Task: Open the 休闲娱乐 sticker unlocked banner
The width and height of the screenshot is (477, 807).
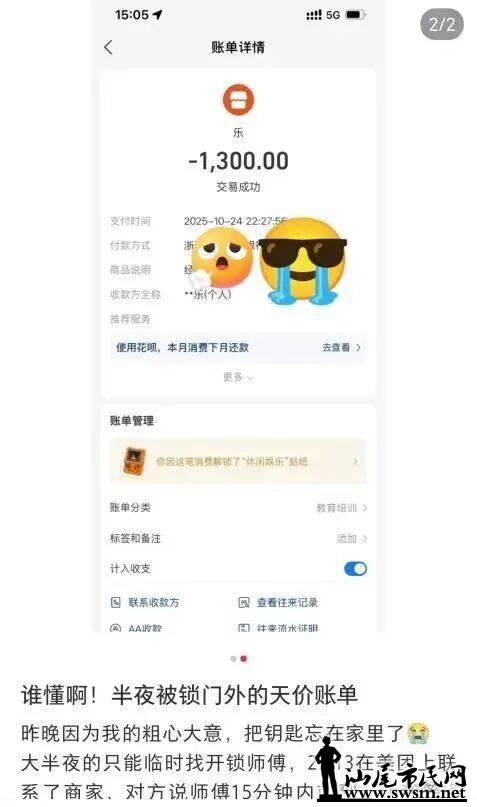Action: tap(238, 461)
